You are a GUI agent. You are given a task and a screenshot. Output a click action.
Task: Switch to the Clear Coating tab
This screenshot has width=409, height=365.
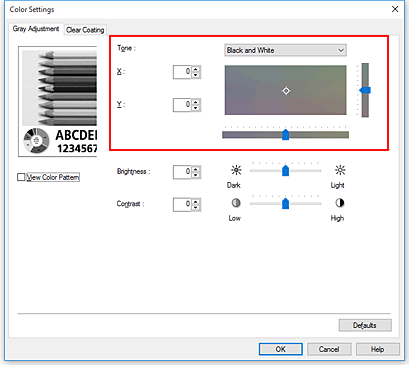(x=85, y=30)
